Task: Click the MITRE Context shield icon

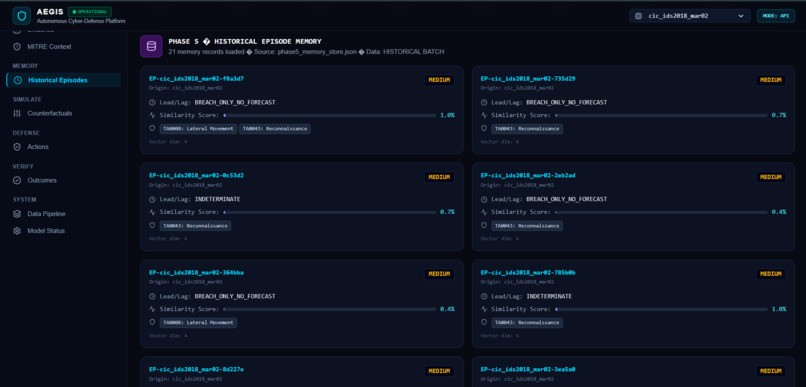Action: tap(17, 47)
